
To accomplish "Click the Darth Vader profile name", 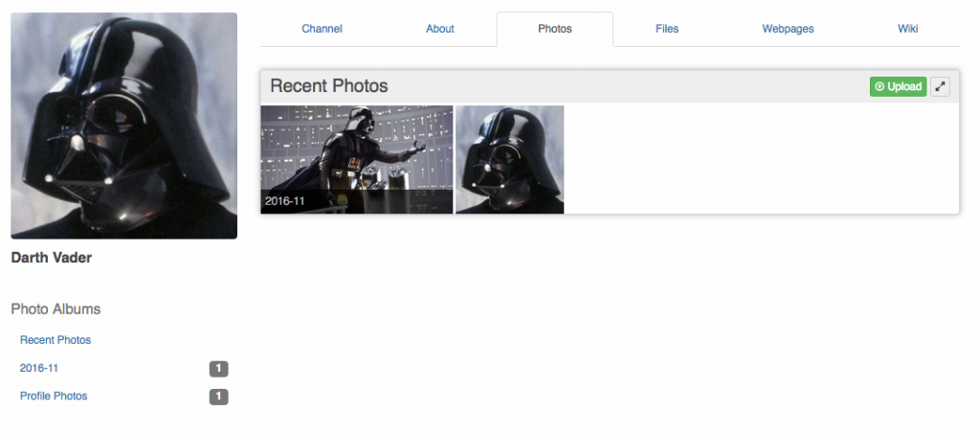I will pyautogui.click(x=52, y=258).
